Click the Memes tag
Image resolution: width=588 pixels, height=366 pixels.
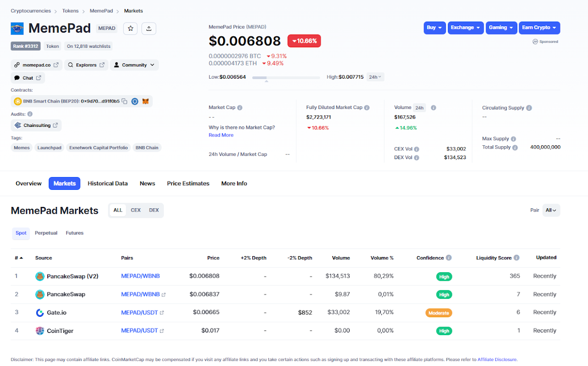22,148
